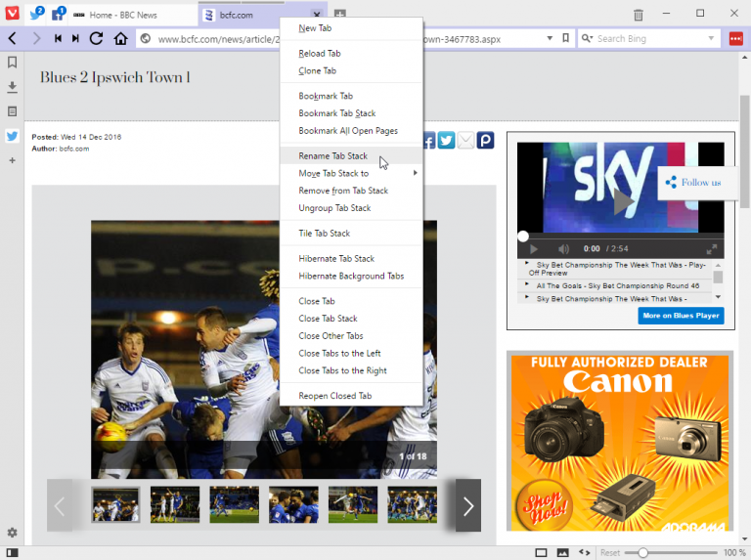Share article by email icon
Image resolution: width=751 pixels, height=560 pixels.
(x=465, y=140)
